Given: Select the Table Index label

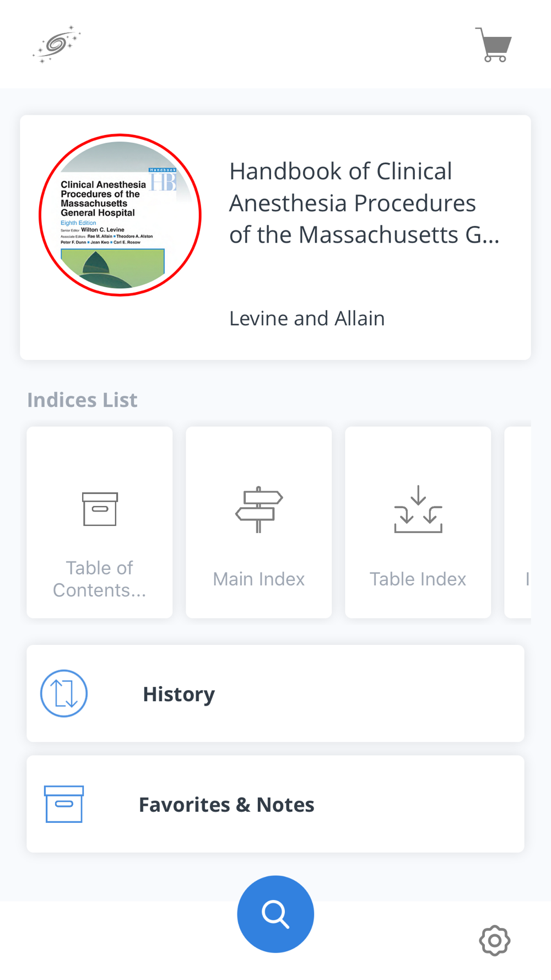Looking at the screenshot, I should pyautogui.click(x=418, y=579).
